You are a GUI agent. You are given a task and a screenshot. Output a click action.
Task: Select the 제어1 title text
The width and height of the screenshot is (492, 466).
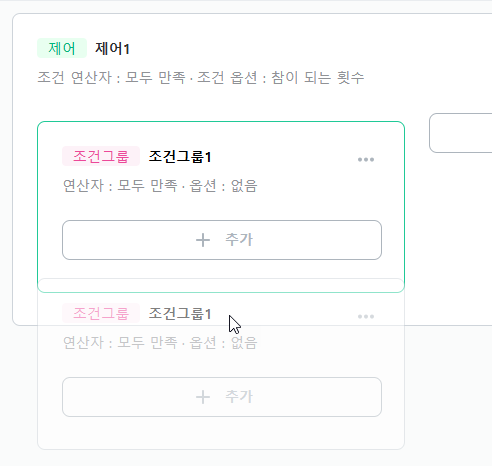coord(112,49)
